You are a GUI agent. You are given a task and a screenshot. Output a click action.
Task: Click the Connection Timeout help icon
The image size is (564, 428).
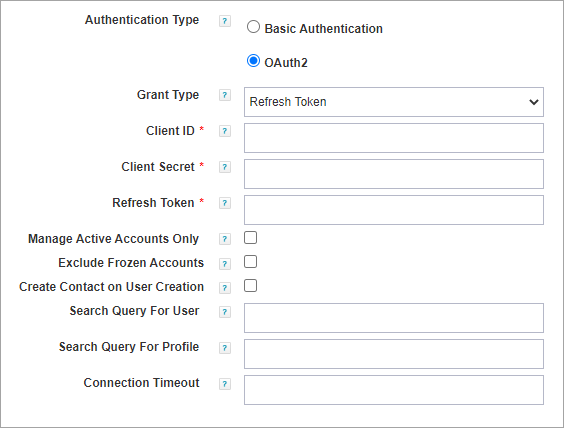(x=225, y=384)
